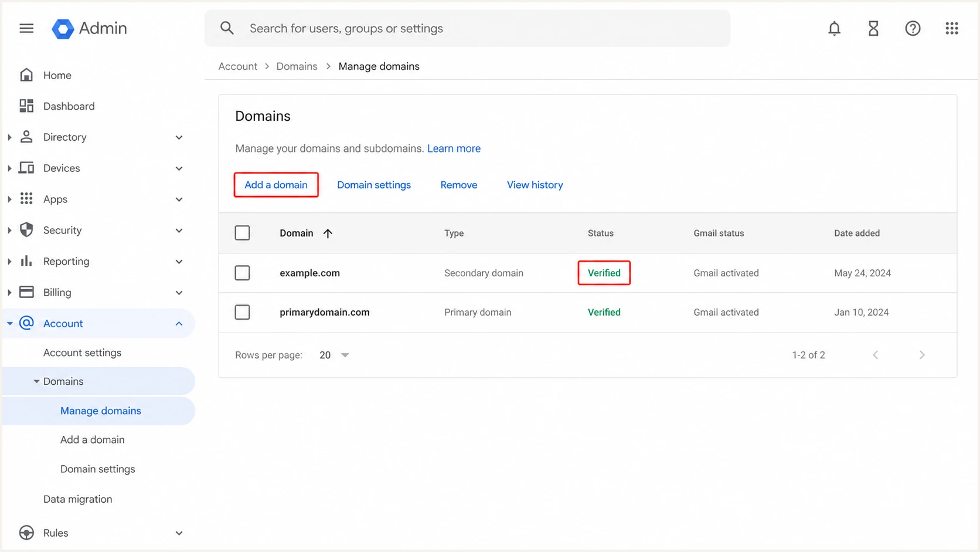Click the Add a domain button
Screen dimensions: 980x552
pyautogui.click(x=276, y=185)
